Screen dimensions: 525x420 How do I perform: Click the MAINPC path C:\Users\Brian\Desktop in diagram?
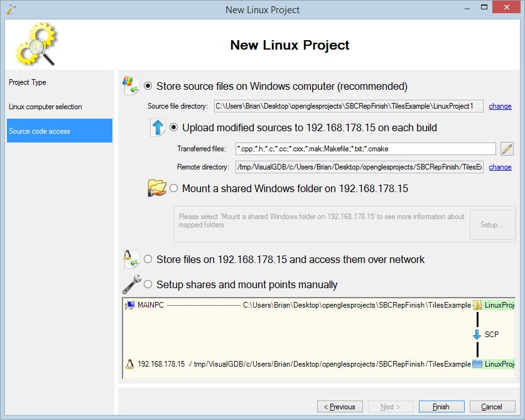tap(357, 305)
